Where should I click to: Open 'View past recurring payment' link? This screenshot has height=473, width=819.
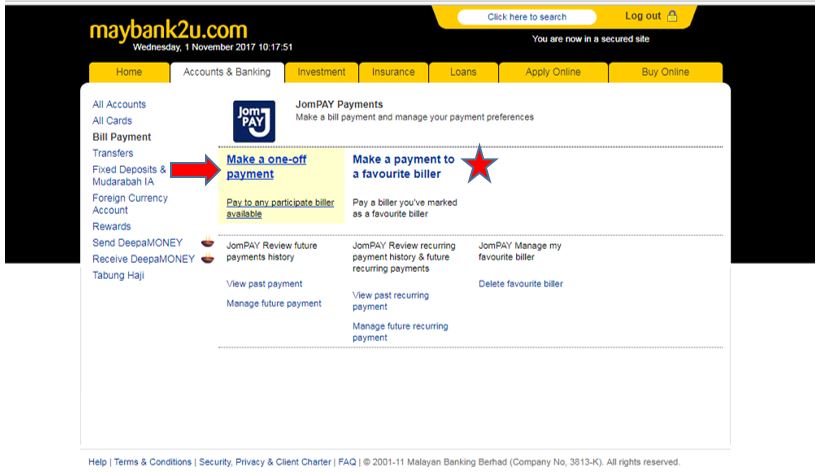(391, 301)
